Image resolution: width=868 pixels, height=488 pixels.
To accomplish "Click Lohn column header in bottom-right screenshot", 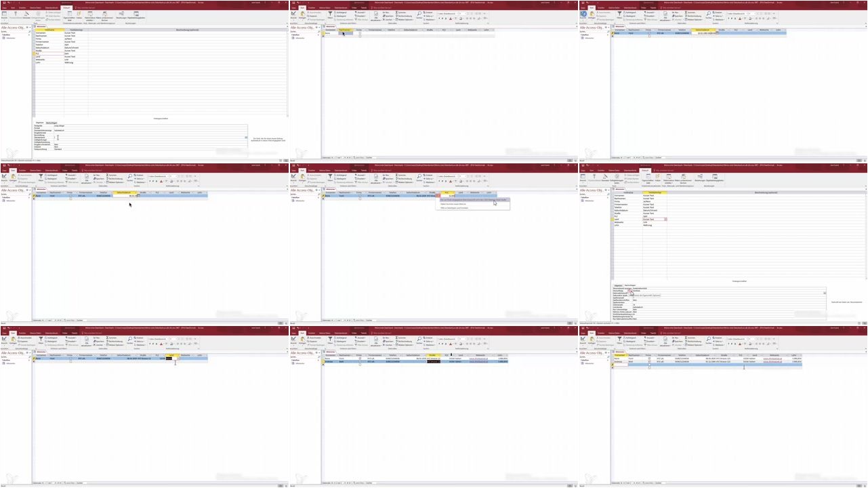I will [794, 355].
